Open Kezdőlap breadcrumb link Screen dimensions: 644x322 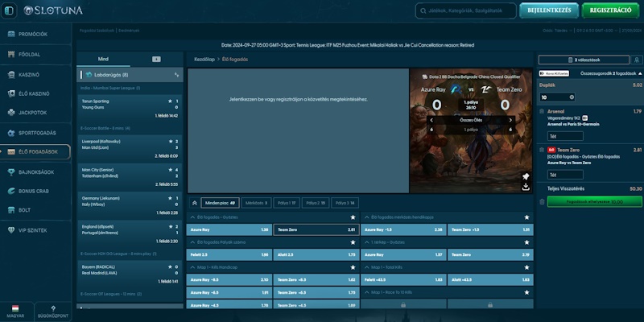pyautogui.click(x=204, y=59)
